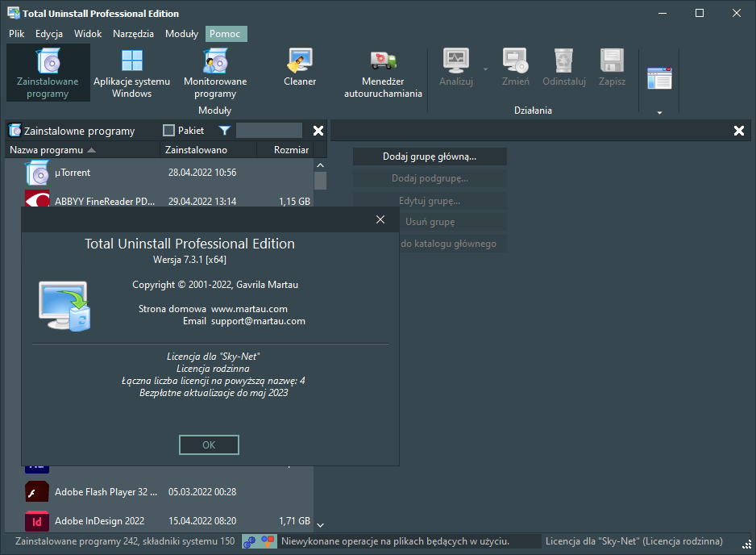Click Edytuj grupę button
The image size is (756, 555).
coord(430,201)
